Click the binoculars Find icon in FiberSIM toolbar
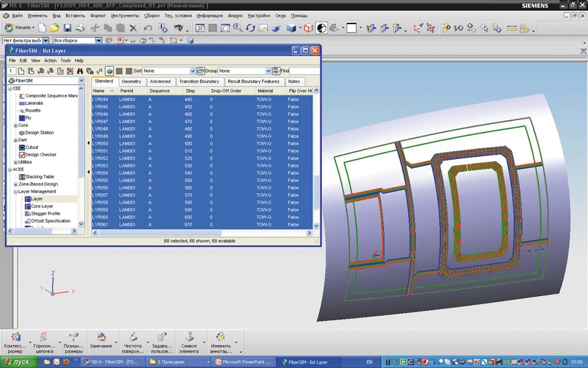 80,71
